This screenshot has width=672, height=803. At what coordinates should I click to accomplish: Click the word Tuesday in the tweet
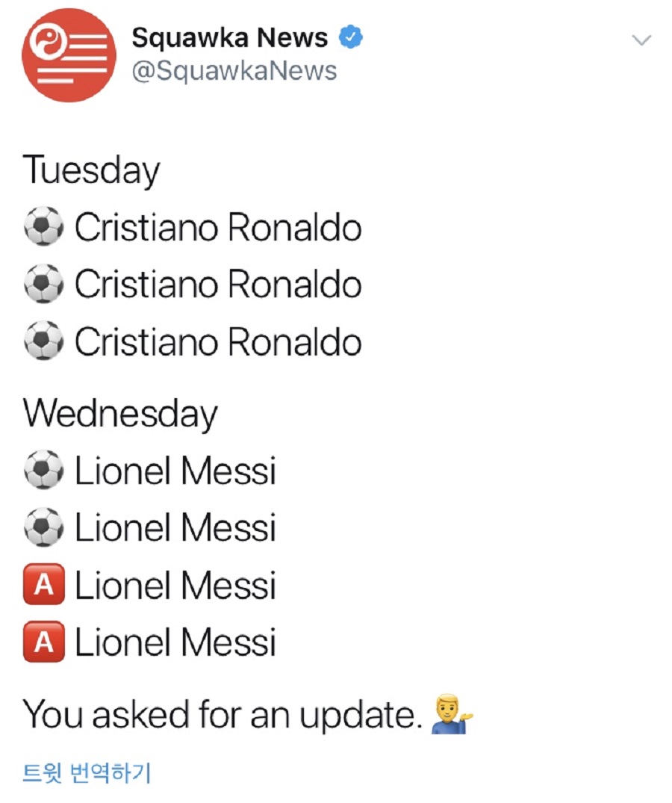pyautogui.click(x=91, y=170)
